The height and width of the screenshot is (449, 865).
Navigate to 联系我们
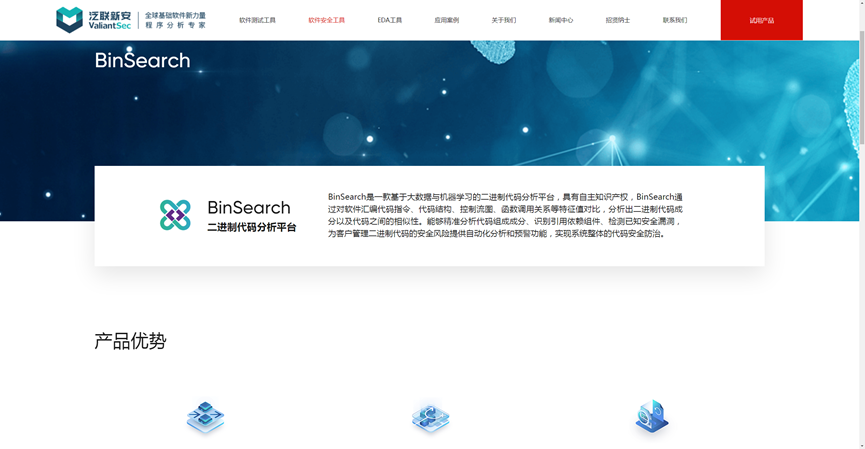(675, 20)
